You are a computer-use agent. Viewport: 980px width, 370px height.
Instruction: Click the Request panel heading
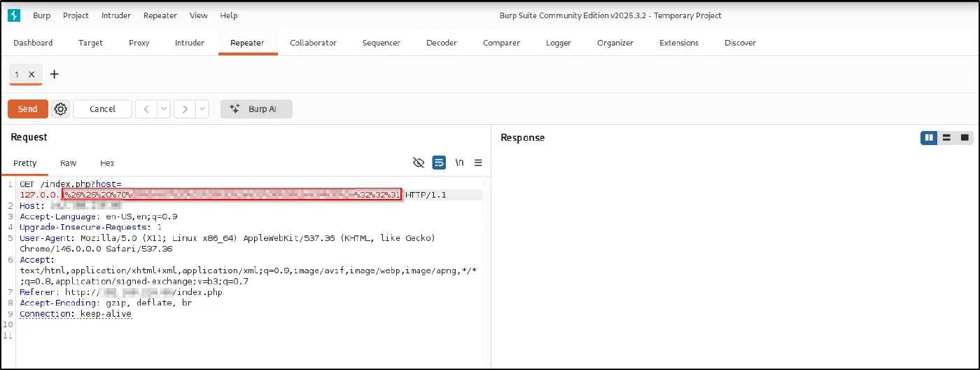(x=29, y=137)
